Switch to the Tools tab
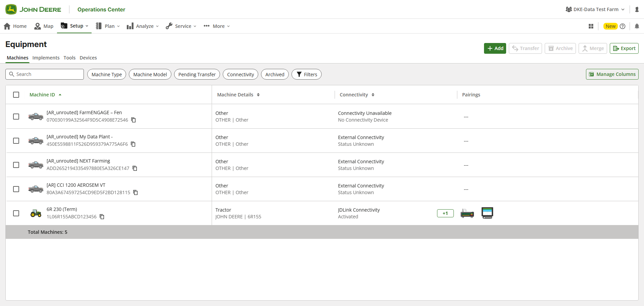This screenshot has height=306, width=644. [x=69, y=58]
